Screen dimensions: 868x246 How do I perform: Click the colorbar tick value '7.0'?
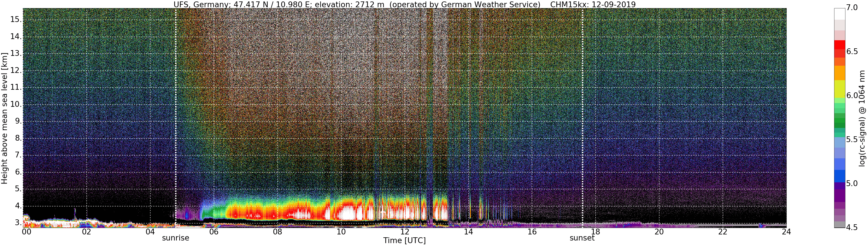point(852,8)
